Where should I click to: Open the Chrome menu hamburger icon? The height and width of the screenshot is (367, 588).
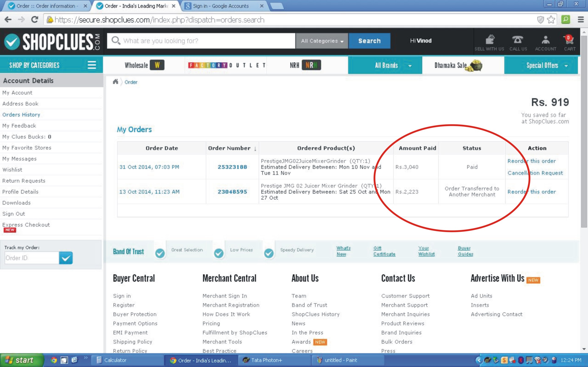pyautogui.click(x=581, y=20)
